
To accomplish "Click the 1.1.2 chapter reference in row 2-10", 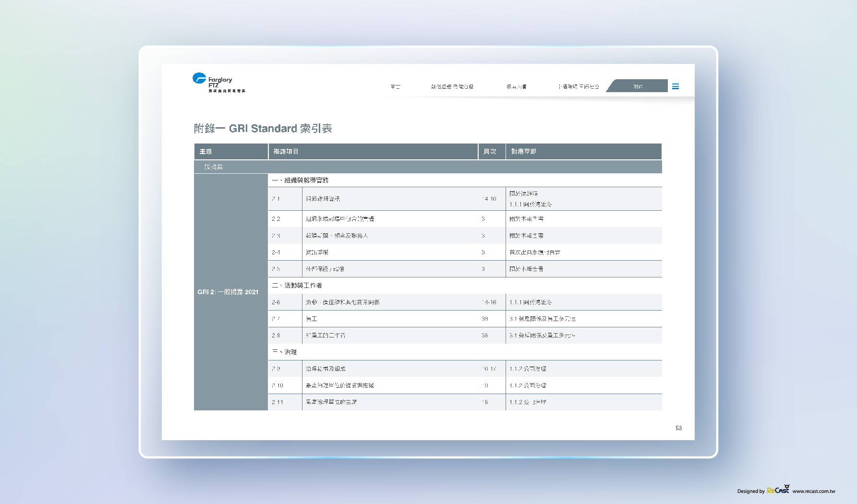I will pyautogui.click(x=528, y=385).
